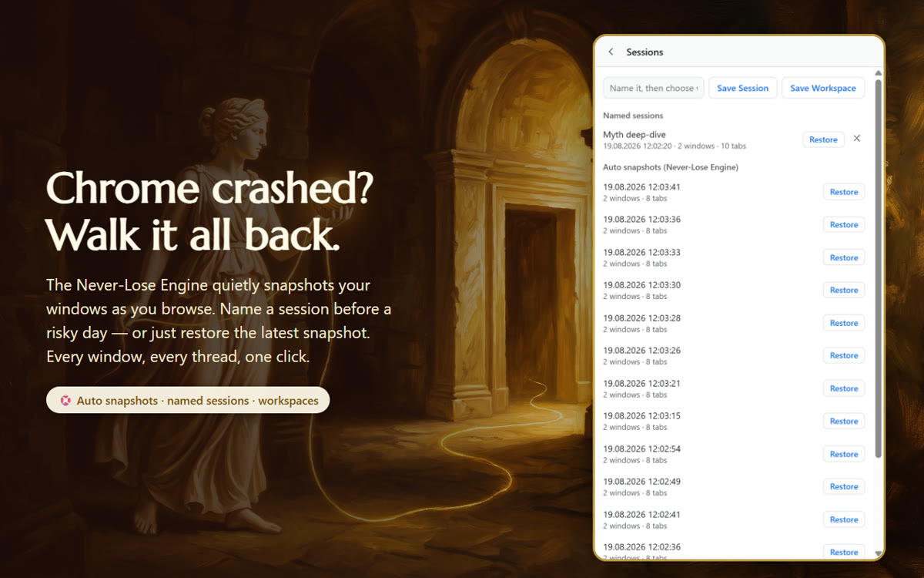Go back with the Sessions arrow
Screen dimensions: 924x578
click(x=611, y=52)
